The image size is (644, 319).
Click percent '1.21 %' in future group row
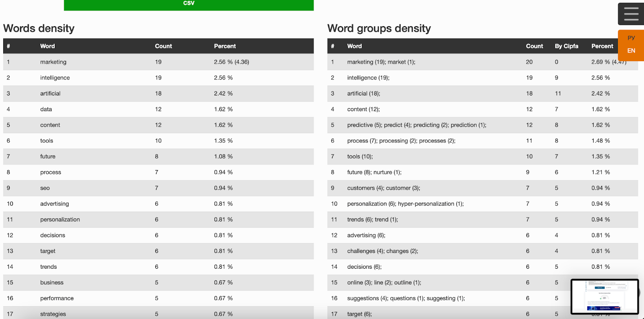[x=601, y=172]
